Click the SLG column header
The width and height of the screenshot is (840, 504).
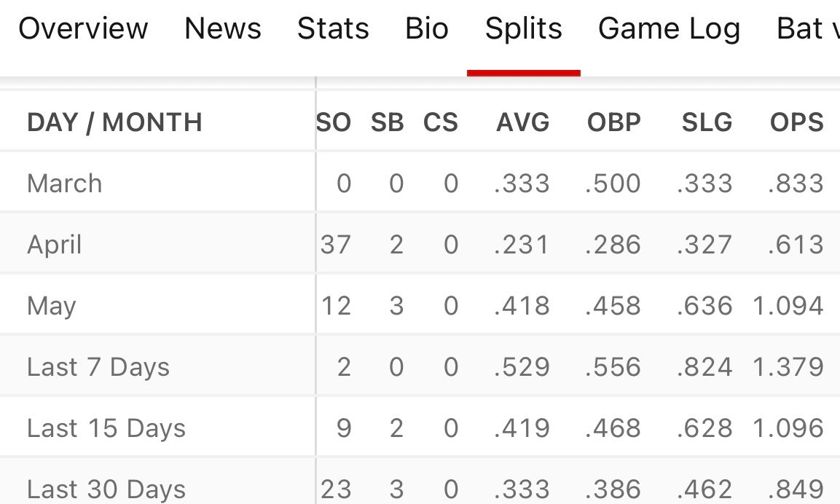[707, 122]
